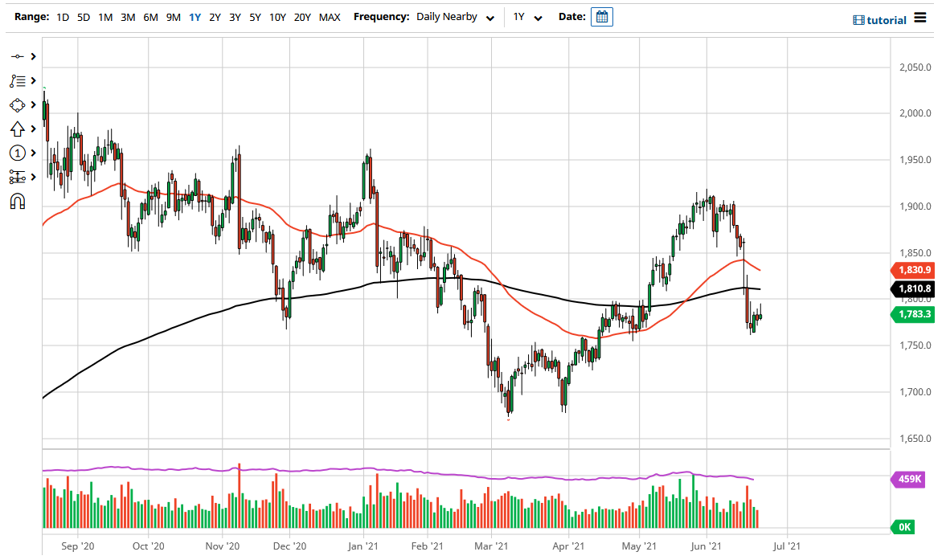Click the red 1,830.9 moving average label
Image resolution: width=942 pixels, height=560 pixels.
click(x=913, y=270)
